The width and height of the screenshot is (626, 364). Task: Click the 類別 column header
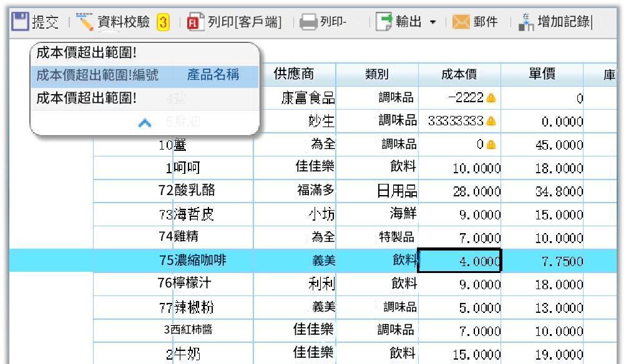click(x=377, y=74)
